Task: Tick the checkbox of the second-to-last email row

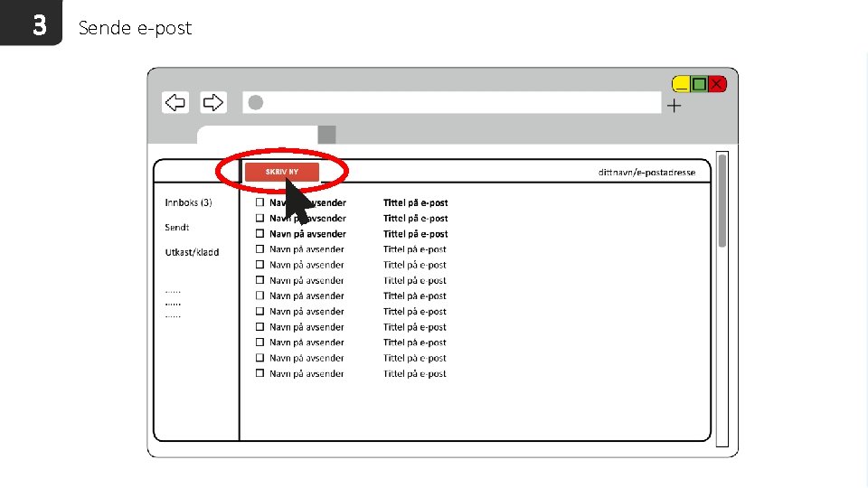Action: (x=259, y=358)
